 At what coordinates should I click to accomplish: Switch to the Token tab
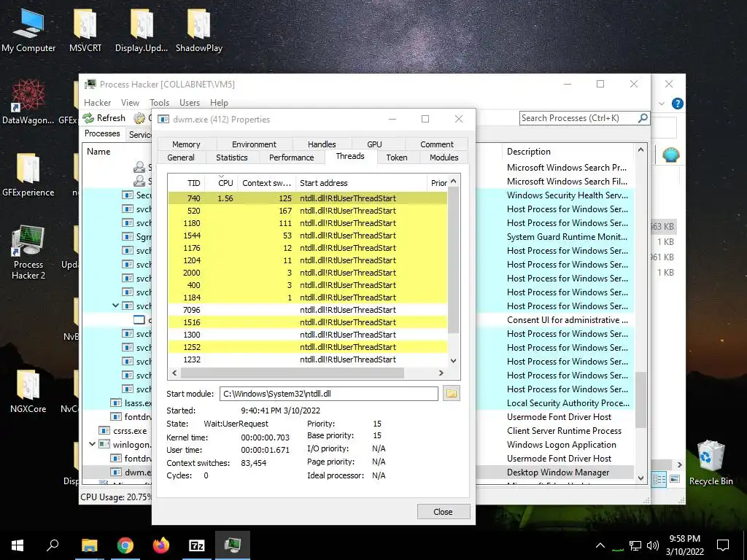tap(397, 157)
